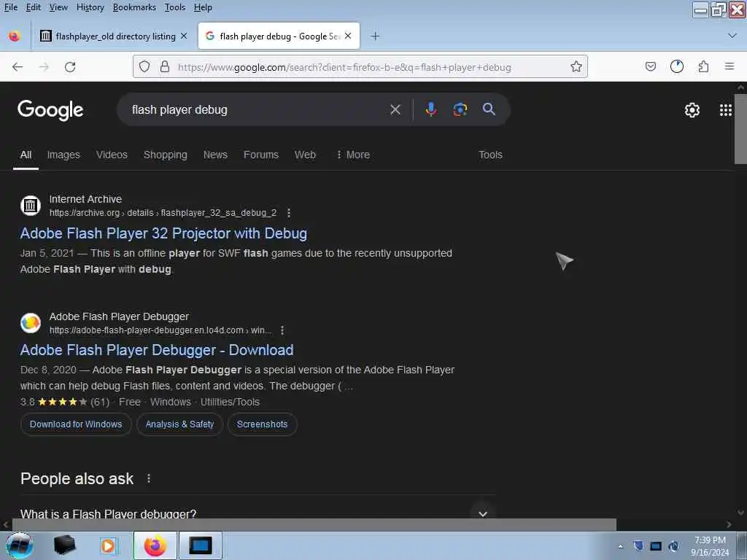Expand What is a Flash Player debugger question
Viewport: 747px width, 560px height.
(x=483, y=513)
